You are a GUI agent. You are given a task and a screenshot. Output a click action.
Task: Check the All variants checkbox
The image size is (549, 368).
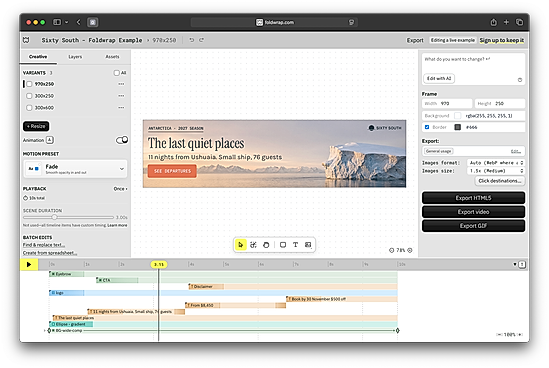pos(117,73)
